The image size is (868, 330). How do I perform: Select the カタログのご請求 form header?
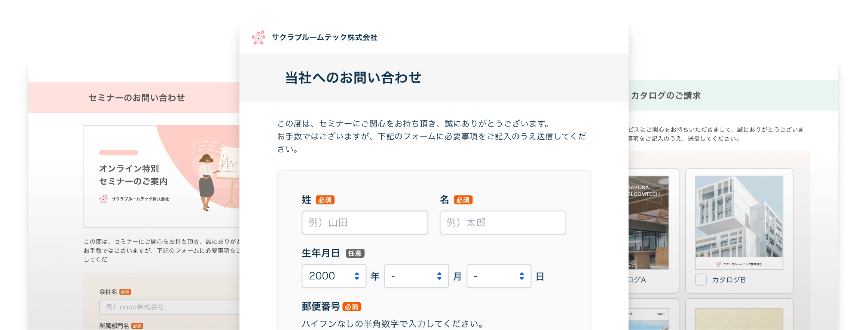(666, 96)
